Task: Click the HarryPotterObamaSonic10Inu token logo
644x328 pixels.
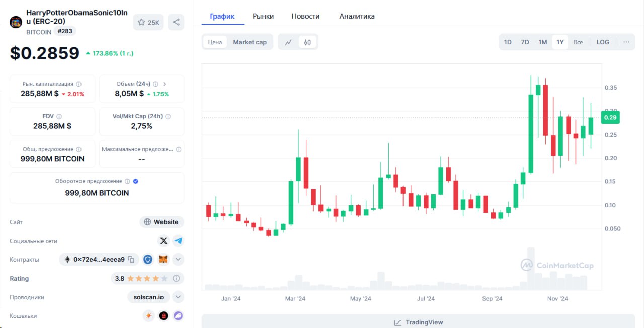Action: [x=16, y=22]
